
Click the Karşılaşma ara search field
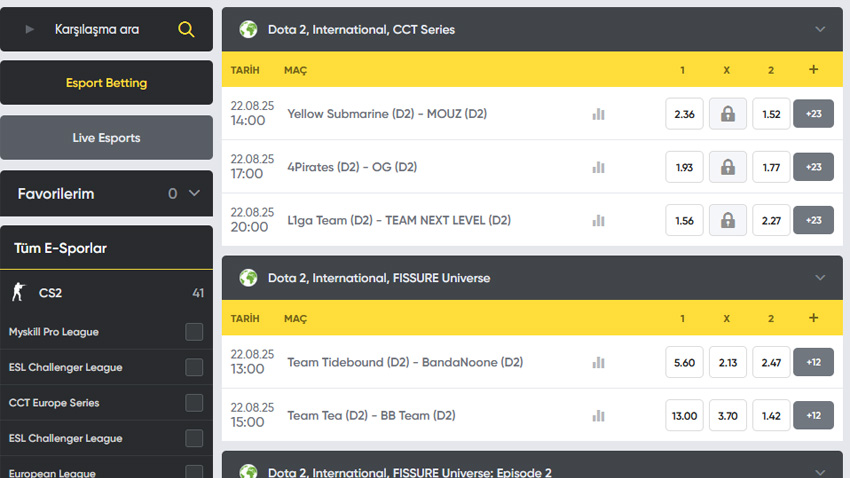(97, 30)
